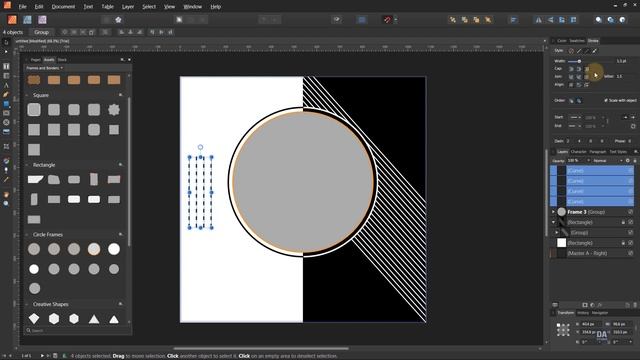Viewport: 640px width, 360px height.
Task: Switch to the Swatches tab
Action: 577,41
